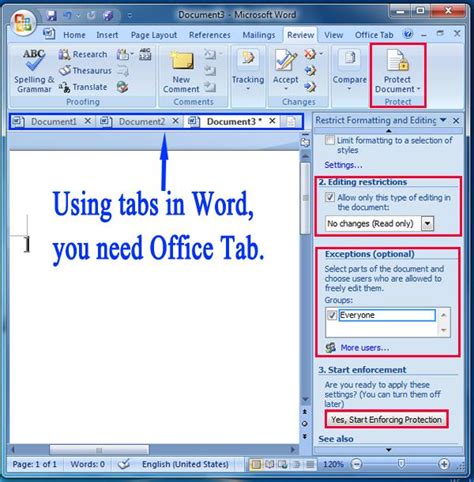
Task: Expand the Tracking dropdown arrow
Action: [248, 89]
